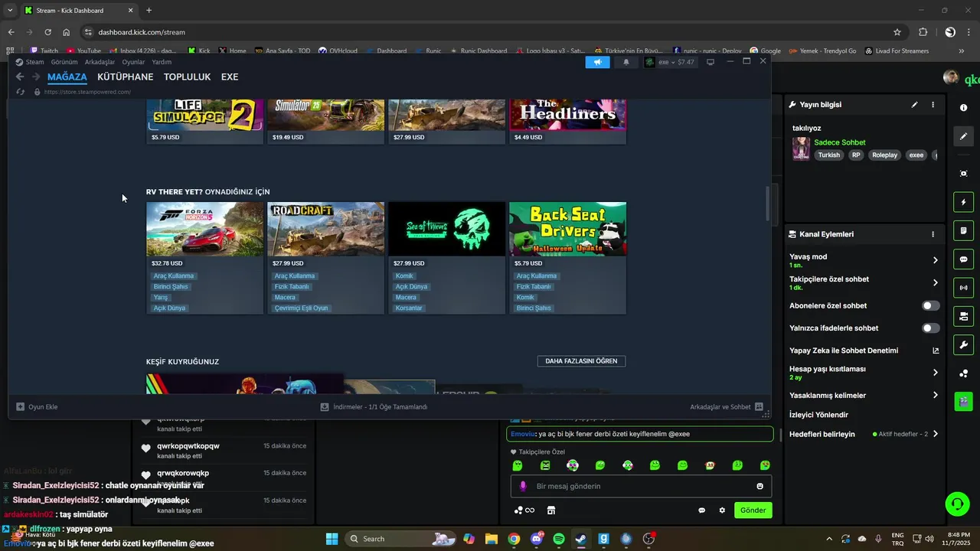Expand Hesap yaşı kısıtlaması setting
Screen dimensions: 980x551
[x=935, y=373]
